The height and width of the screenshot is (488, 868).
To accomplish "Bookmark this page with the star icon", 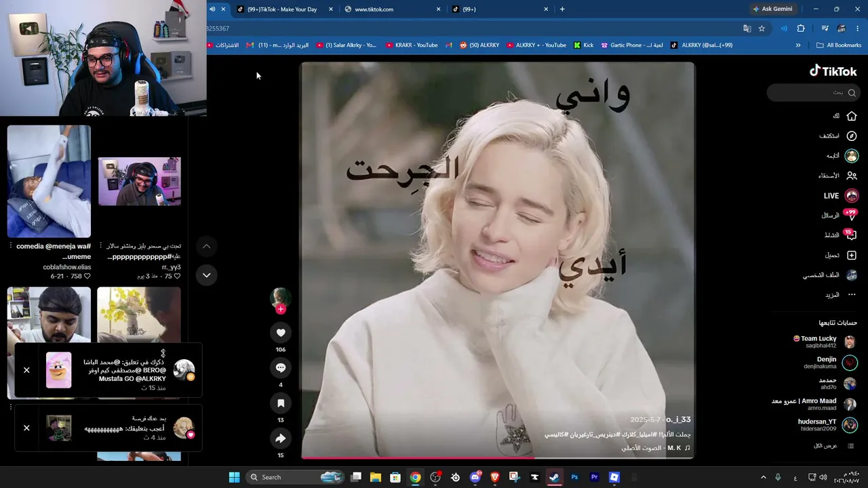I will pos(762,28).
